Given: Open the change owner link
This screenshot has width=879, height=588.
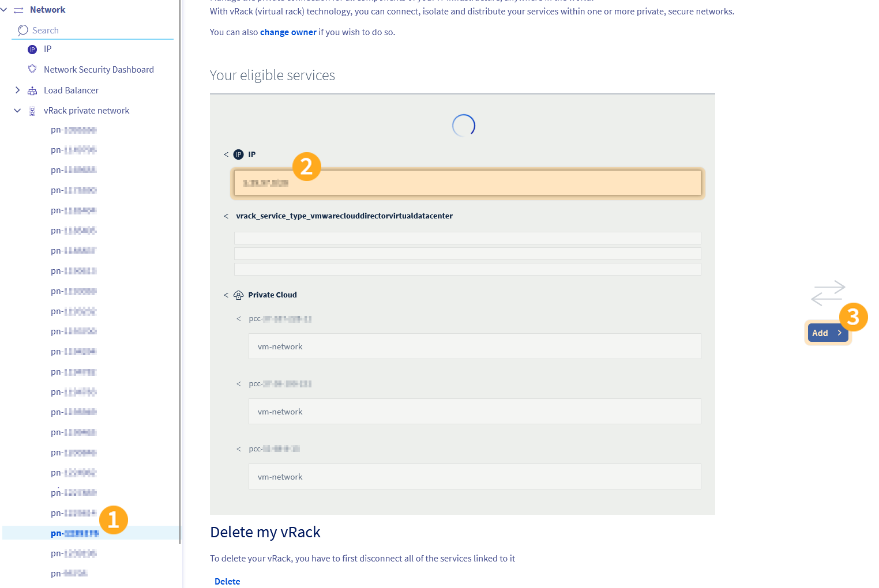Looking at the screenshot, I should click(288, 32).
